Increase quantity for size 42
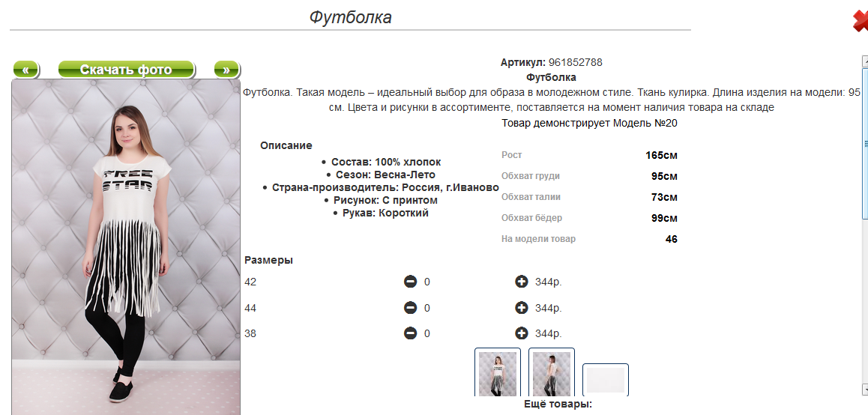Screen dimensions: 868x415 pos(522,282)
